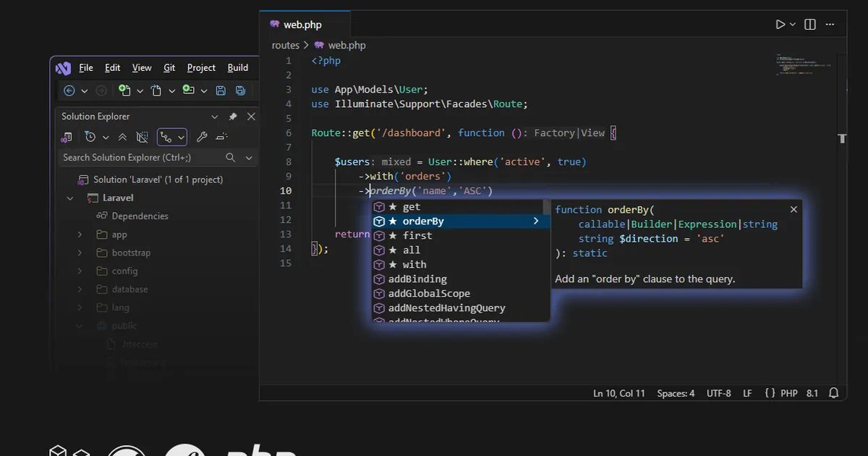Click the routes breadcrumb segment
This screenshot has height=456, width=868.
click(x=286, y=45)
